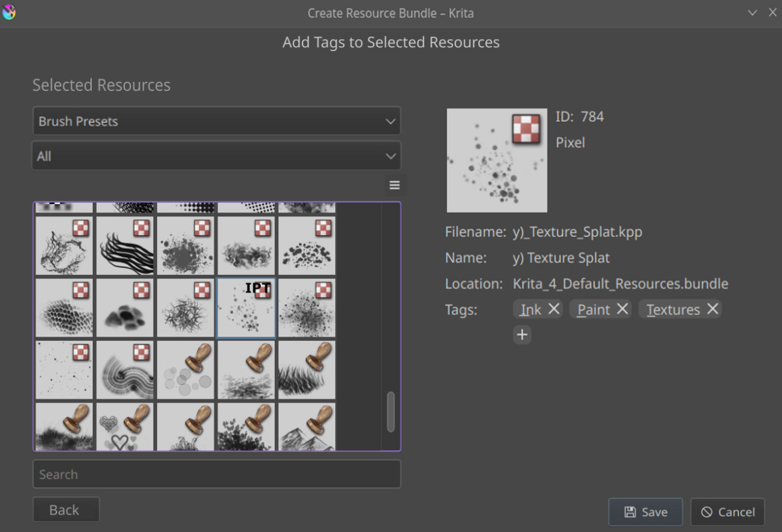Remove the Ink tag
The width and height of the screenshot is (782, 532).
click(554, 309)
